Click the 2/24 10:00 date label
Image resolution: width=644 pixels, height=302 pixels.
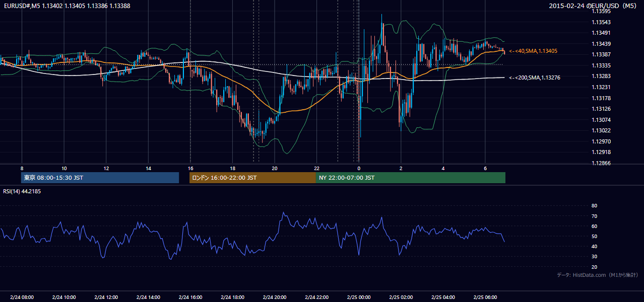(x=64, y=297)
